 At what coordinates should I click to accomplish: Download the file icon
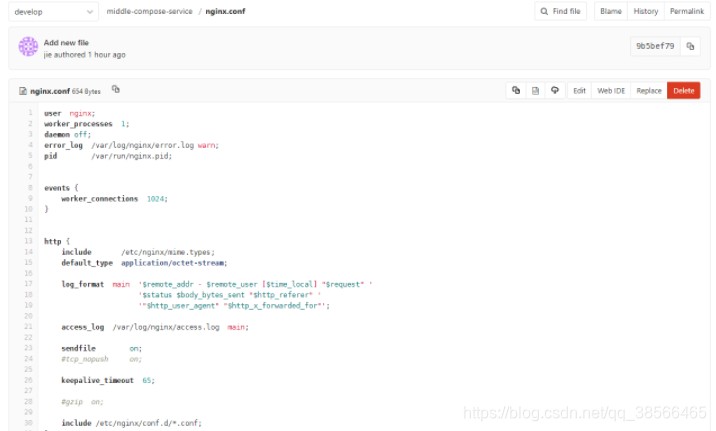click(555, 90)
